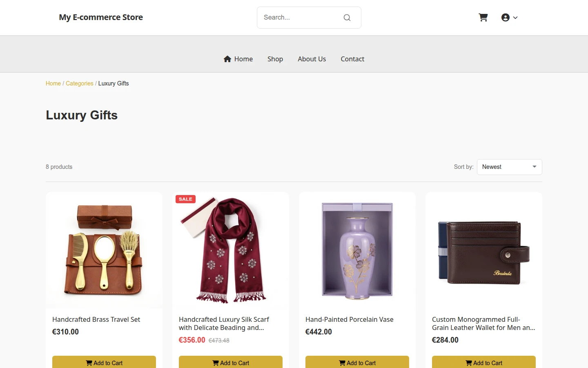The height and width of the screenshot is (368, 588).
Task: Click into the Search input field
Action: pos(300,18)
